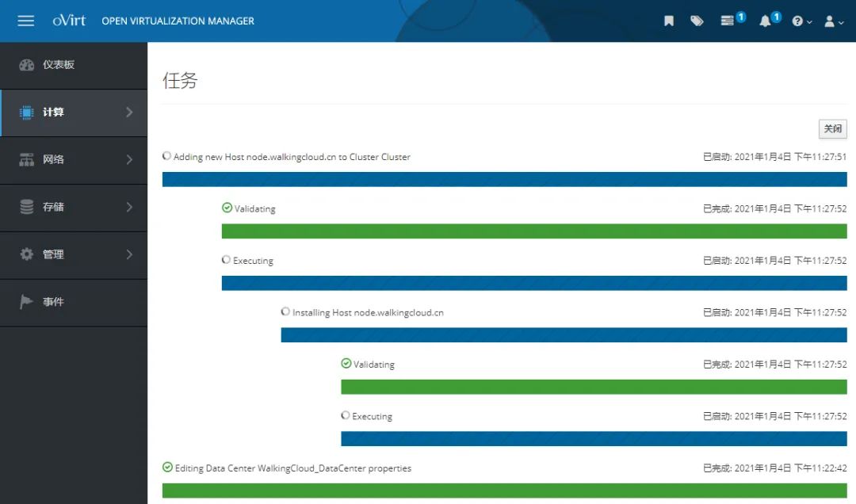
Task: Expand the 计算 submenu chevron
Action: pyautogui.click(x=129, y=112)
